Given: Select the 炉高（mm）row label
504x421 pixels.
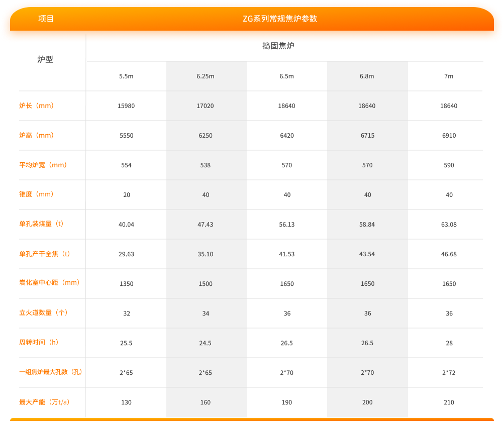Looking at the screenshot, I should click(x=37, y=136).
